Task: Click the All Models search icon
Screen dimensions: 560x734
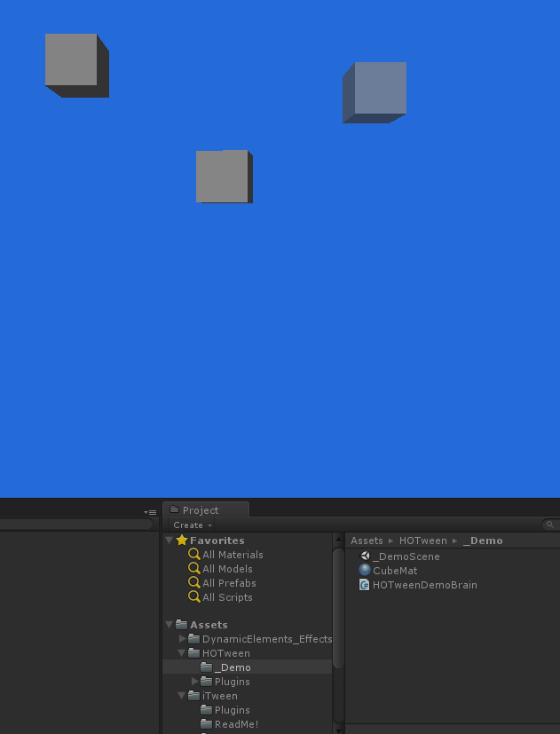Action: 194,568
